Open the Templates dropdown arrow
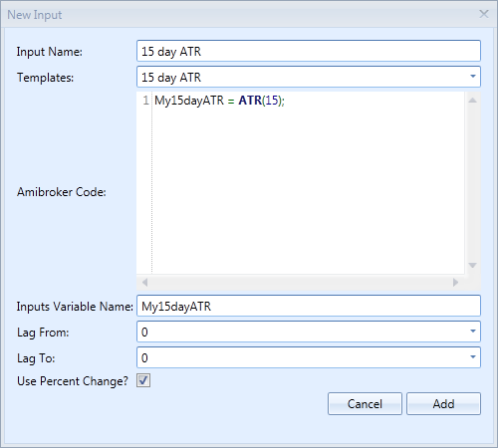 tap(473, 77)
